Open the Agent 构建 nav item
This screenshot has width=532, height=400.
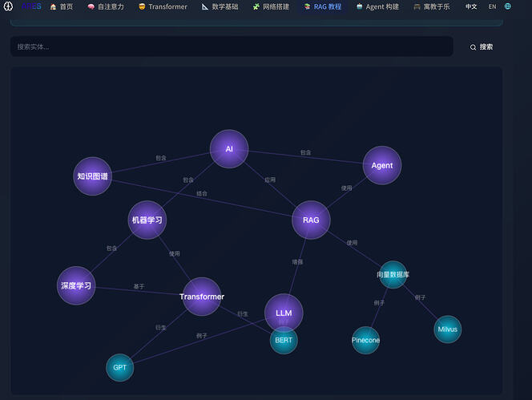(x=377, y=6)
